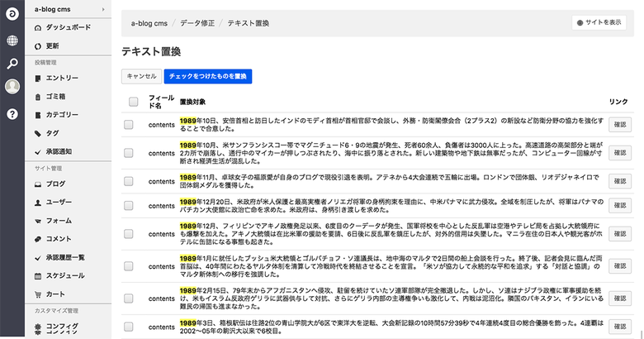Click the サイトを表示 button

[599, 22]
